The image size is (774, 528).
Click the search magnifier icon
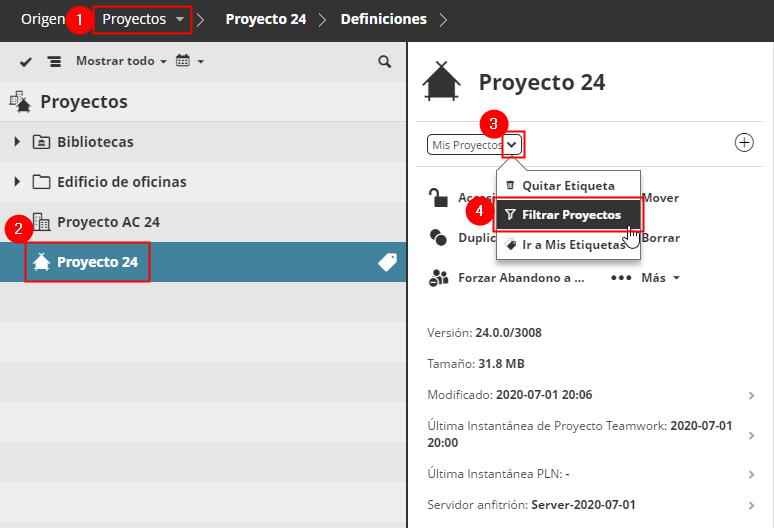tap(385, 62)
